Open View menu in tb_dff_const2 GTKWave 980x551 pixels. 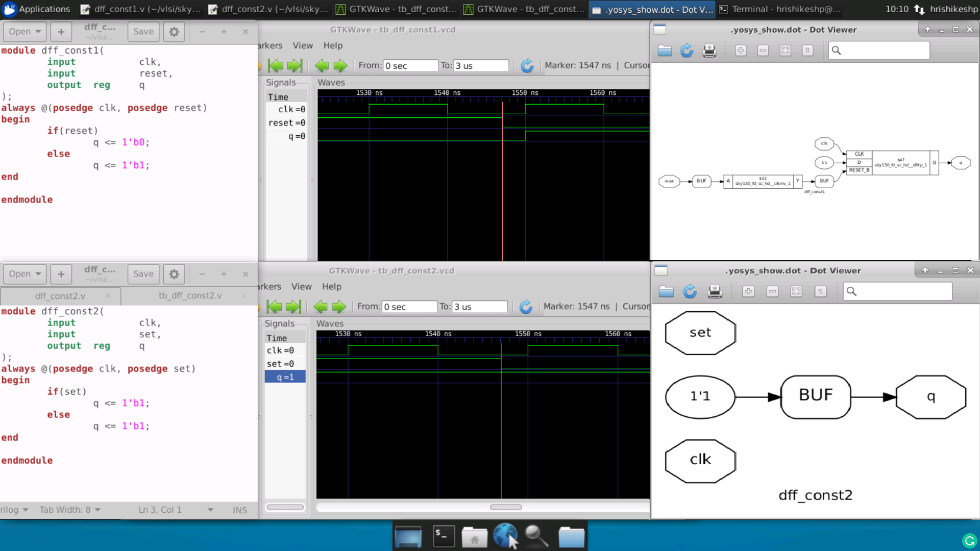click(301, 287)
